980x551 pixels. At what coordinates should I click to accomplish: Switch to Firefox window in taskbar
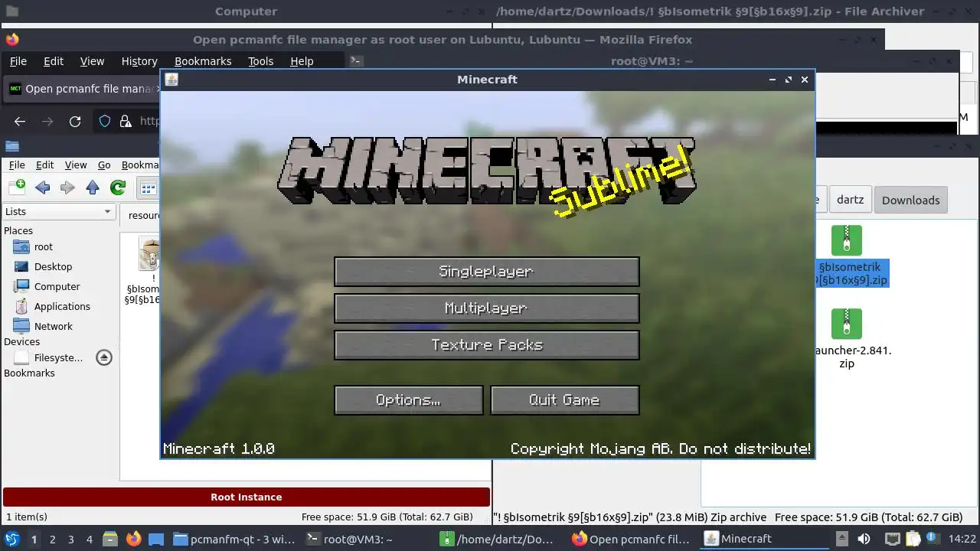tap(632, 539)
